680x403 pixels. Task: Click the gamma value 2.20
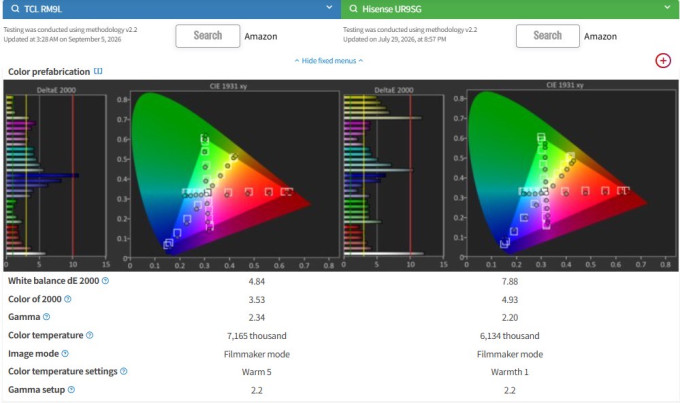[x=510, y=317]
